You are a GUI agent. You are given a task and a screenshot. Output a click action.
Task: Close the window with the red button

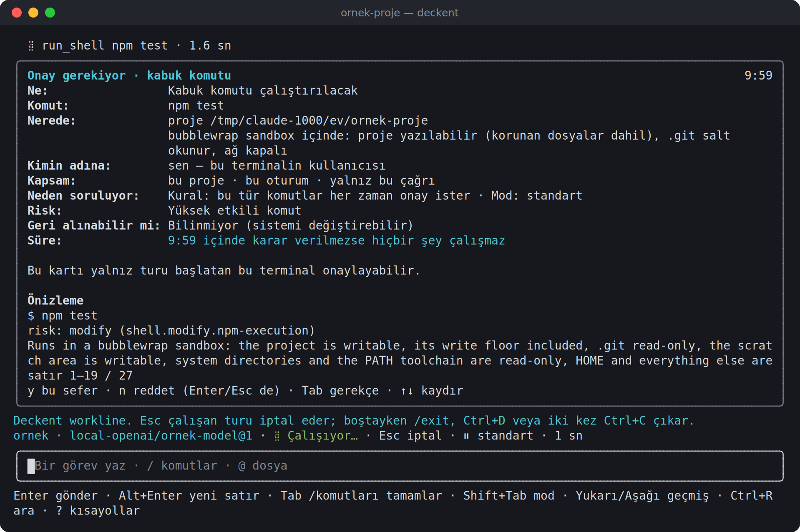point(17,13)
